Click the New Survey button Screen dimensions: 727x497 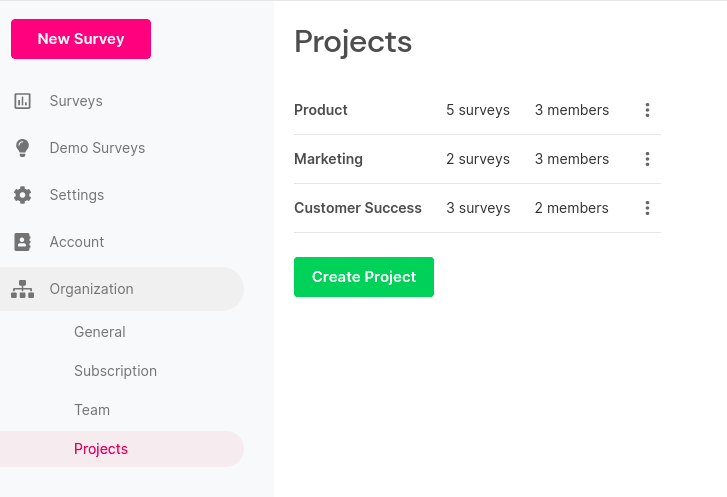pyautogui.click(x=81, y=39)
